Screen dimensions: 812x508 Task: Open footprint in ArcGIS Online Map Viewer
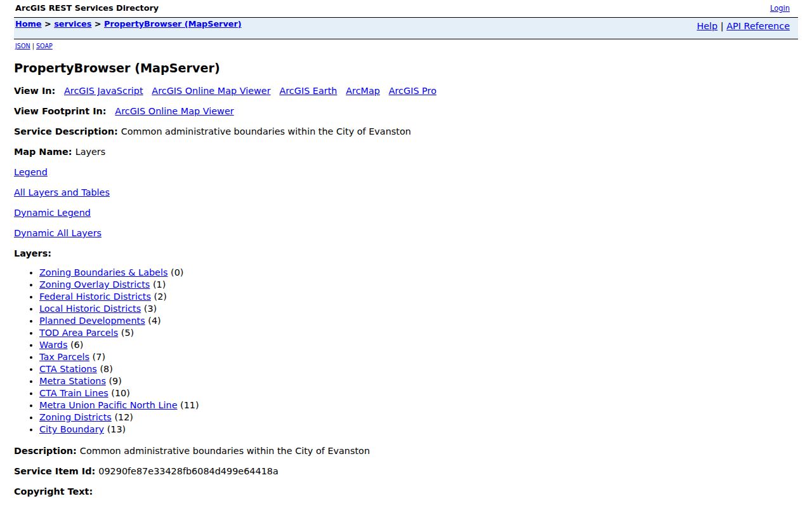[174, 111]
